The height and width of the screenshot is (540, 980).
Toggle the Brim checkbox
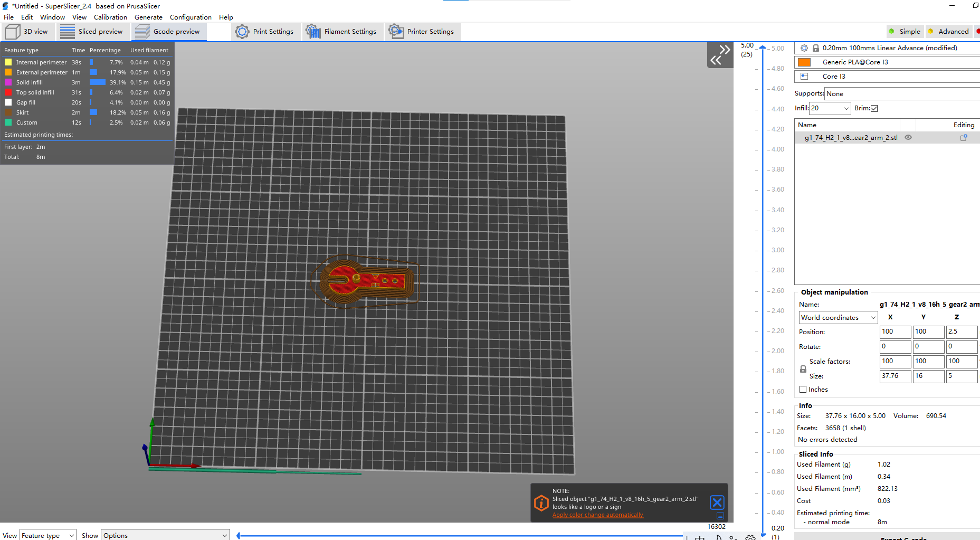click(874, 108)
